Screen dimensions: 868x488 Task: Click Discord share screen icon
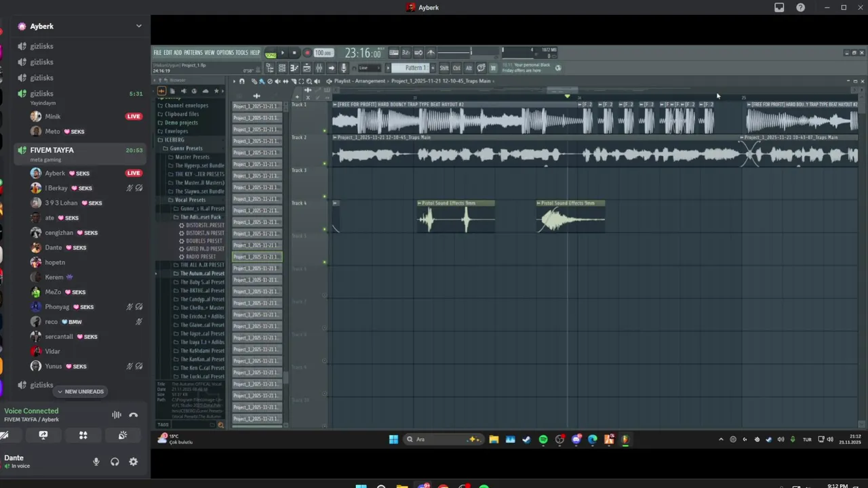[43, 435]
